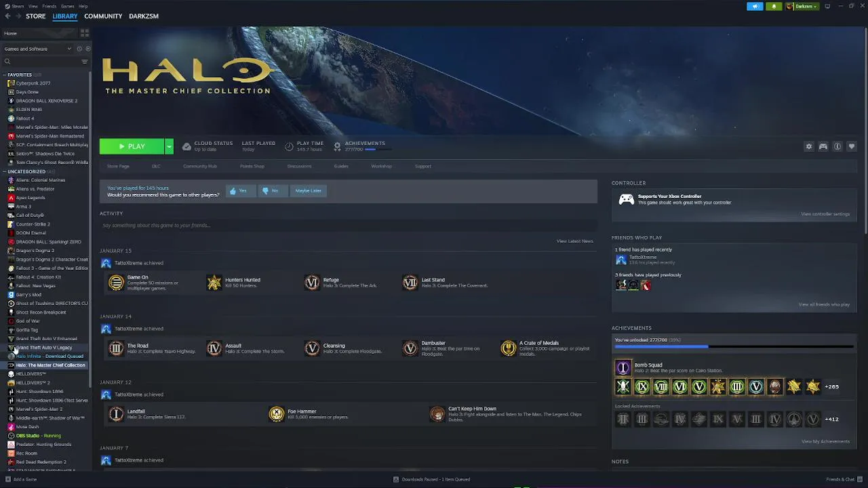Click the achievements progress bar in sidebar panel
Viewport: 868px width, 488px height.
tap(734, 347)
